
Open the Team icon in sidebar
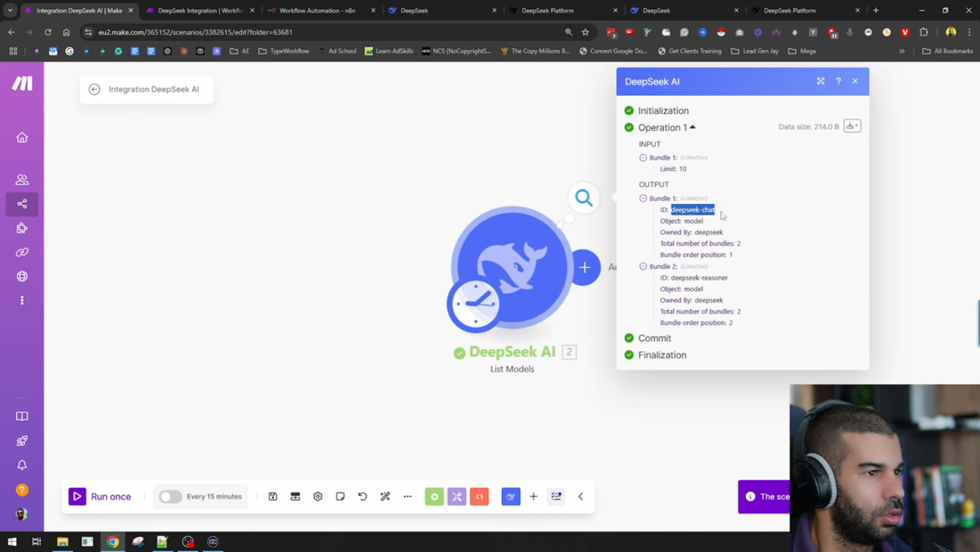22,180
